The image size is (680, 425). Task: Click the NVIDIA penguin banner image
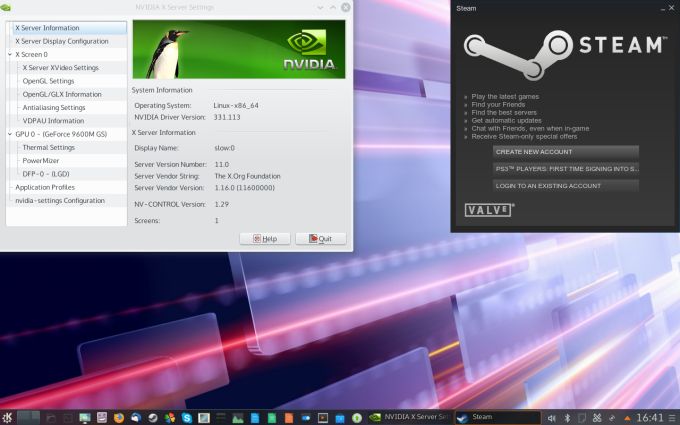click(x=239, y=49)
